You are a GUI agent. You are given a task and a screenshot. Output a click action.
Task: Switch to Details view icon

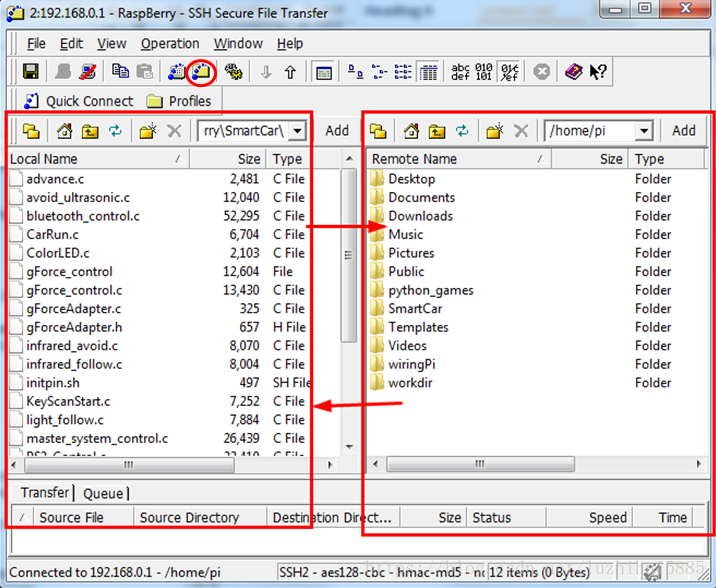click(x=428, y=72)
